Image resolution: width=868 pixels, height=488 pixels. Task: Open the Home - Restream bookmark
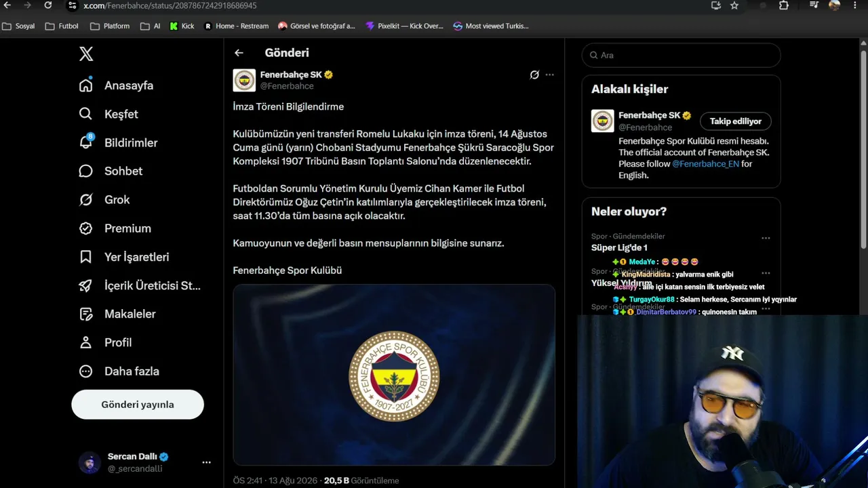point(236,26)
